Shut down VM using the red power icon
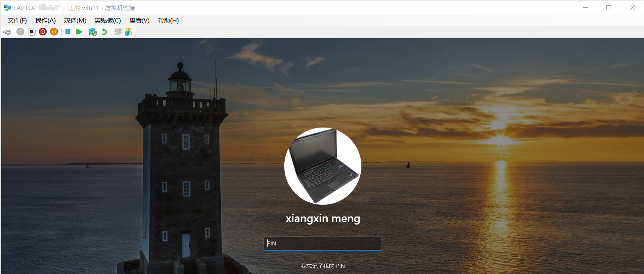This screenshot has height=274, width=644. tap(43, 32)
